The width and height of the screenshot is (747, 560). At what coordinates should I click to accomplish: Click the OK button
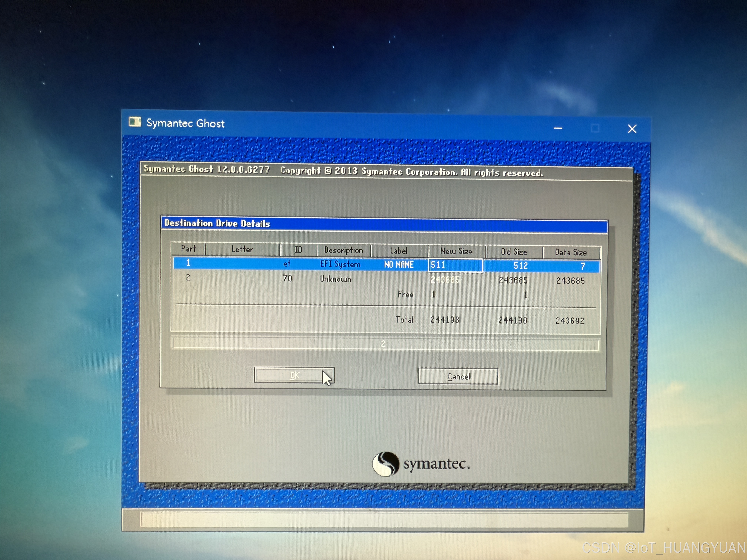(x=294, y=375)
